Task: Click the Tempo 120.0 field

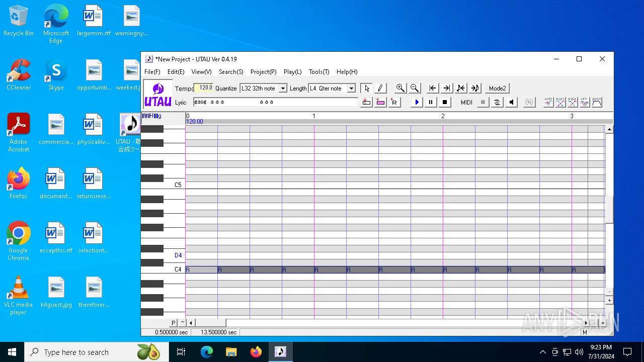Action: coord(204,88)
